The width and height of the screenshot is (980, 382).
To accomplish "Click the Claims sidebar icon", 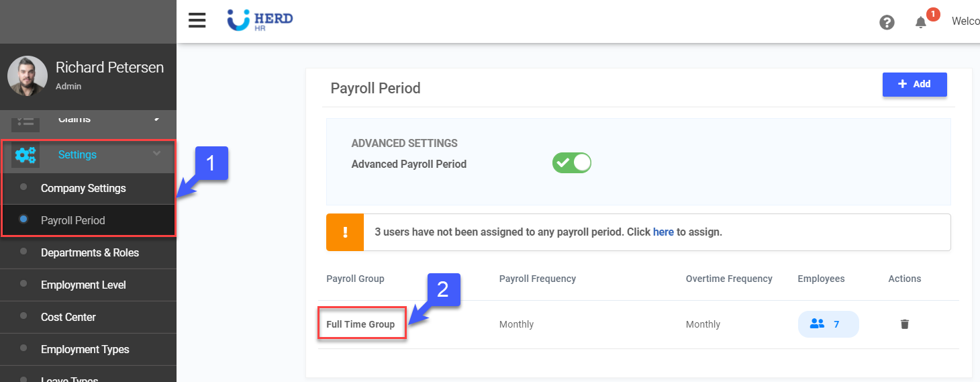I will (26, 121).
